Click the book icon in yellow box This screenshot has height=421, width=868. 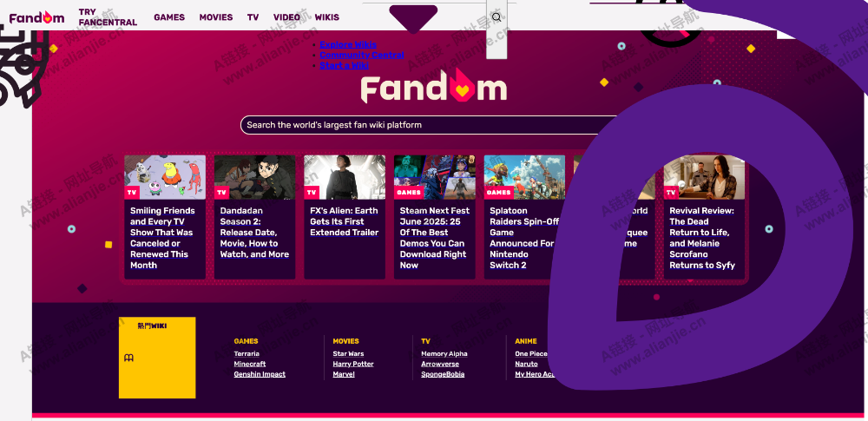(x=128, y=358)
